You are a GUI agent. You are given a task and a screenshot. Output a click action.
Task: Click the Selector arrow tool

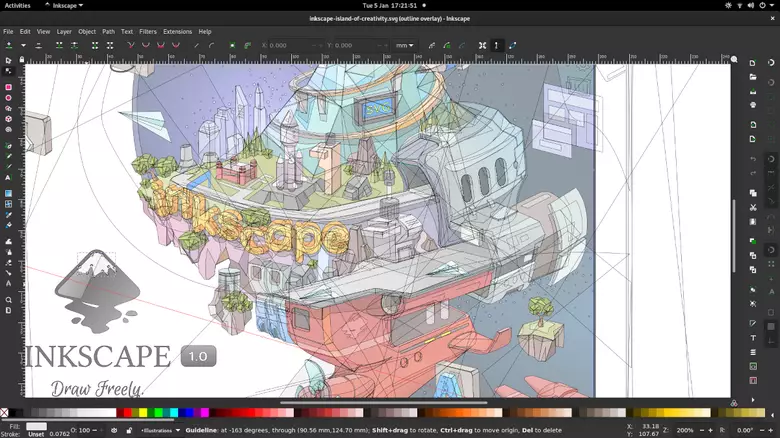[x=8, y=61]
